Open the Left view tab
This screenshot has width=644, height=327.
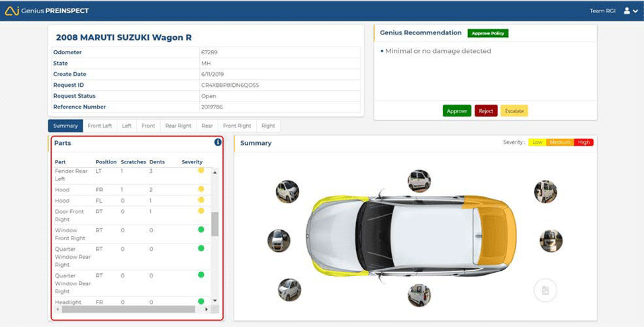click(127, 126)
